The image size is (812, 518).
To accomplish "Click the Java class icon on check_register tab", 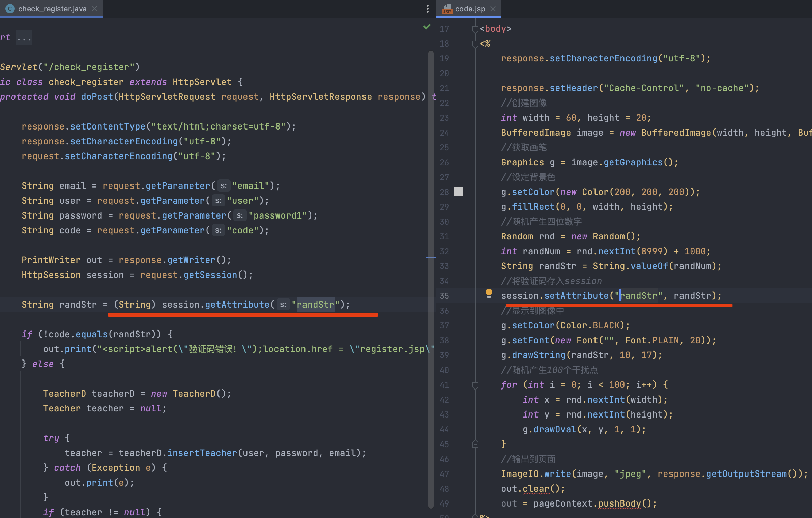I will (10, 9).
